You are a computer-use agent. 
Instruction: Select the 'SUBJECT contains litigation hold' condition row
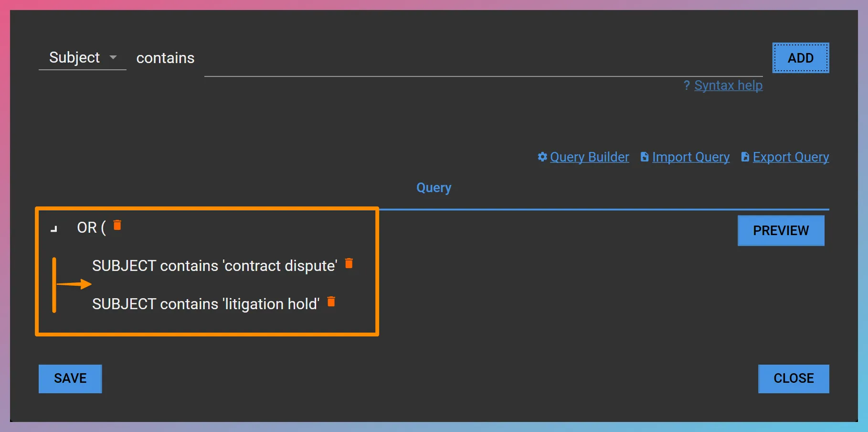(x=205, y=303)
